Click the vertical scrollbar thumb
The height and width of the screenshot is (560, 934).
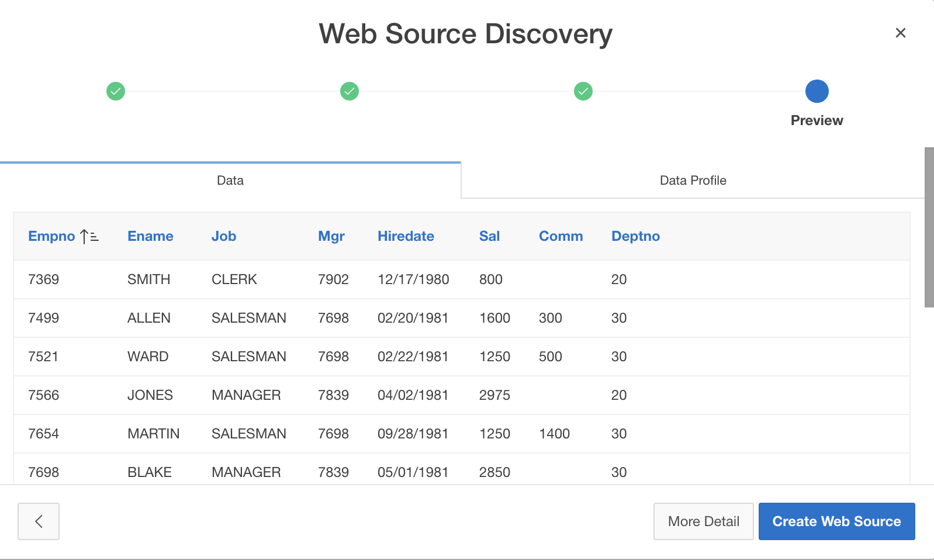coord(929,228)
